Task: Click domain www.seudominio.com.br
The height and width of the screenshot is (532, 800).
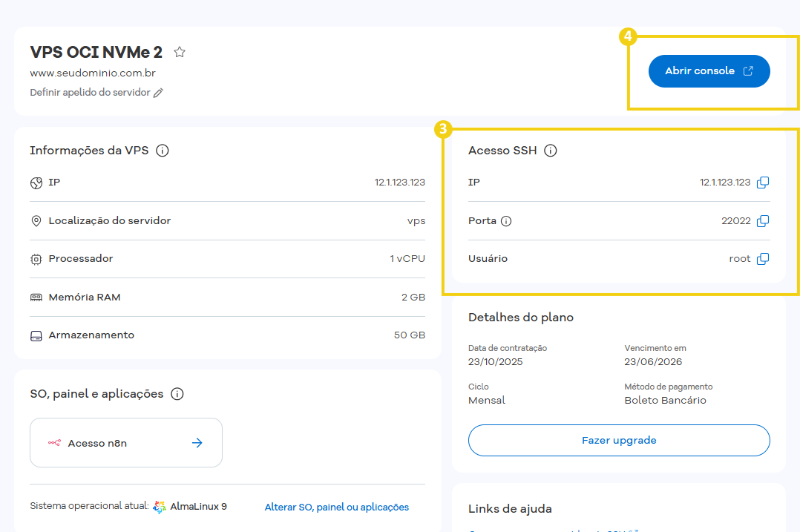Action: tap(93, 73)
